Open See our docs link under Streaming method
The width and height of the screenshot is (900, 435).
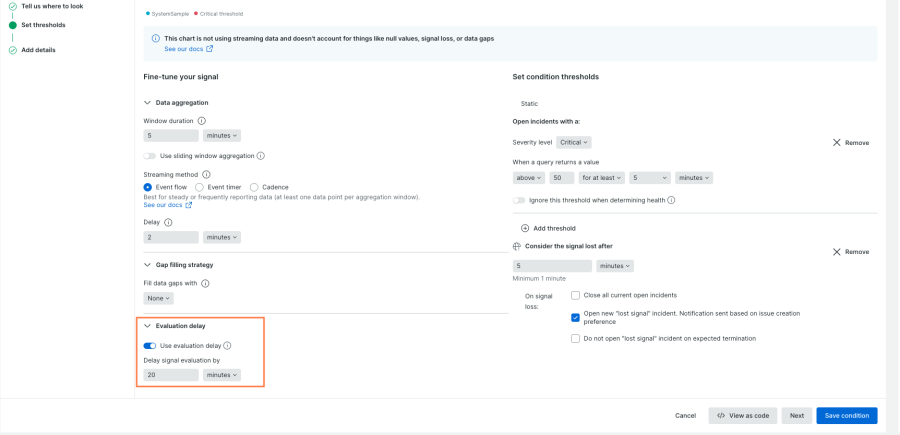click(x=163, y=205)
